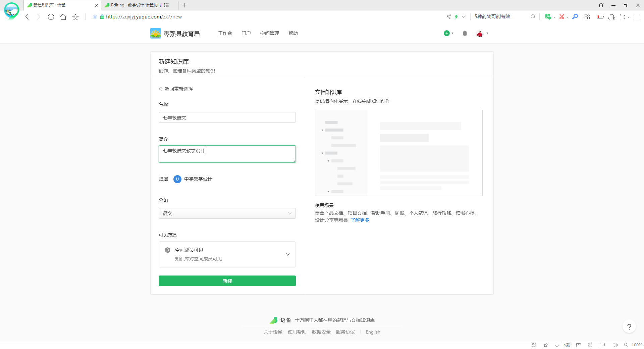Open the notifications bell
Viewport: 644px width, 349px height.
click(x=465, y=33)
